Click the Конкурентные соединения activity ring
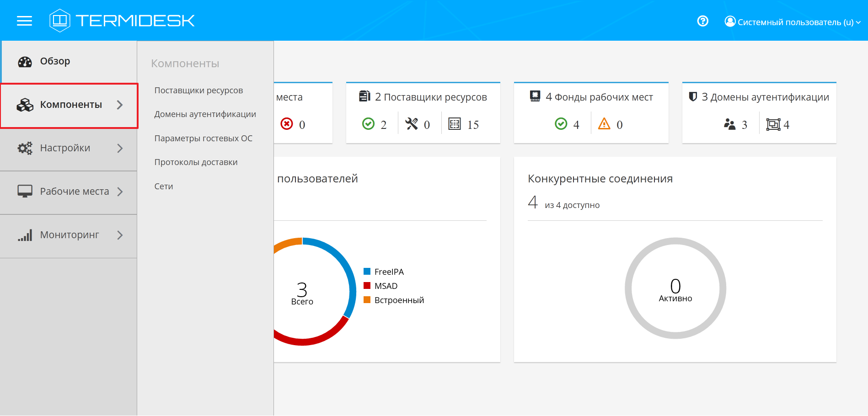 click(x=675, y=288)
